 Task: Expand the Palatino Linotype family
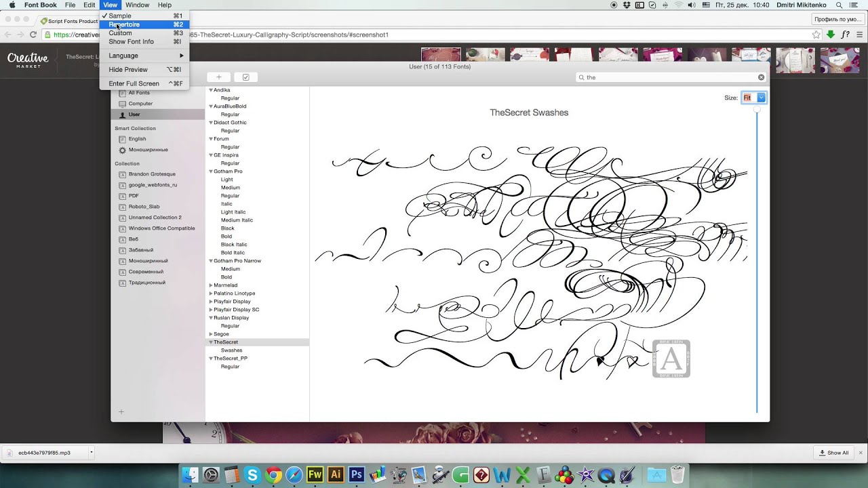tap(211, 293)
